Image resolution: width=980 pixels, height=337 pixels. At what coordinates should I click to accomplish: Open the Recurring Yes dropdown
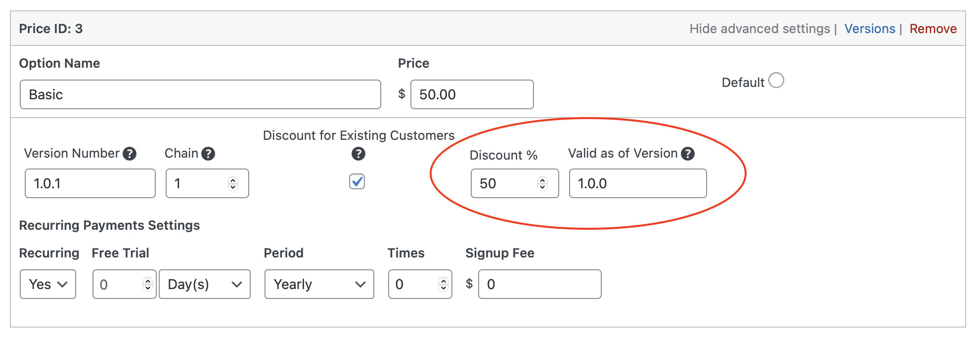[x=48, y=284]
